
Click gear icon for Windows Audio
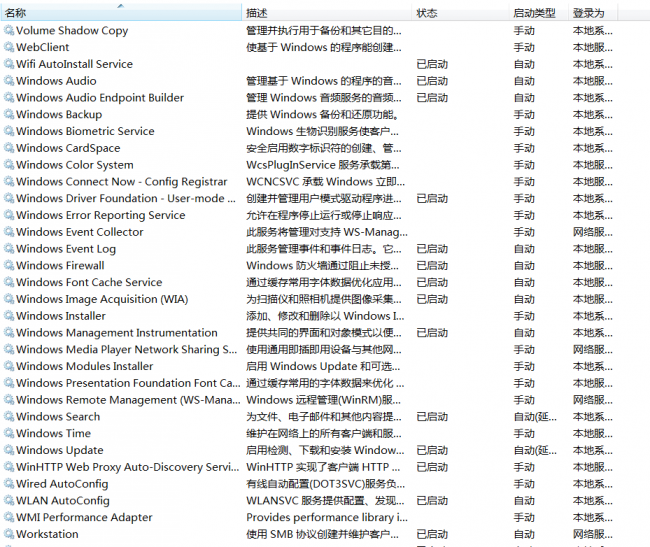point(9,80)
